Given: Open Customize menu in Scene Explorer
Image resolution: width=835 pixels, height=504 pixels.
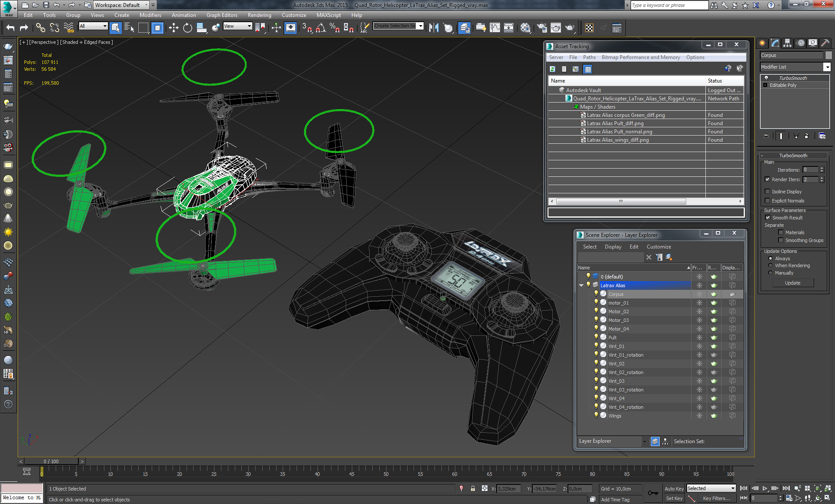Looking at the screenshot, I should pyautogui.click(x=658, y=247).
